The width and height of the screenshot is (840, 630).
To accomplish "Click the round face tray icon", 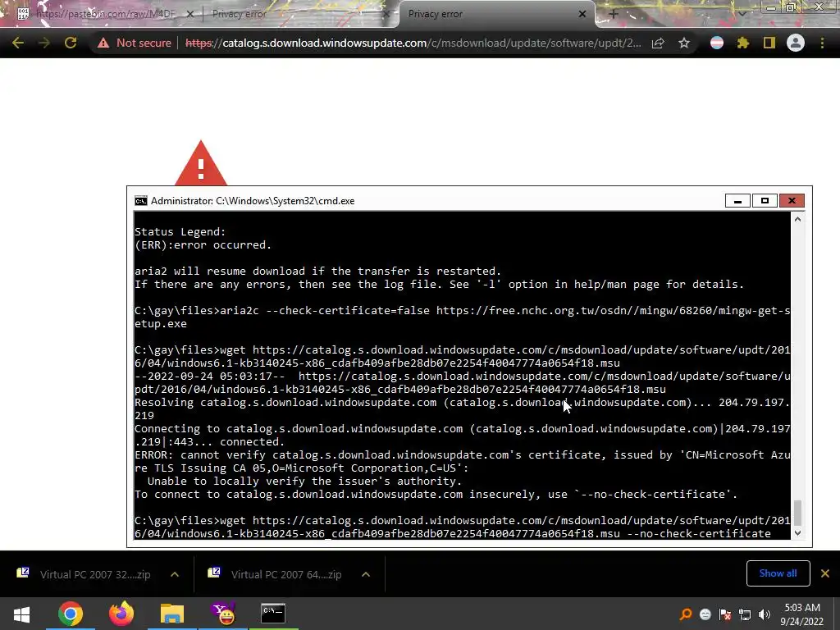I will tap(705, 614).
